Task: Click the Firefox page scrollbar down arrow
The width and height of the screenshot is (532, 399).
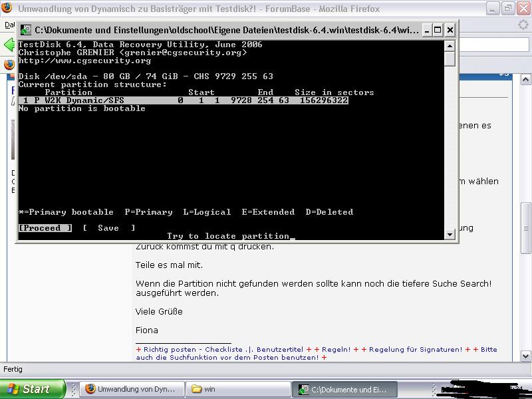Action: coord(525,356)
